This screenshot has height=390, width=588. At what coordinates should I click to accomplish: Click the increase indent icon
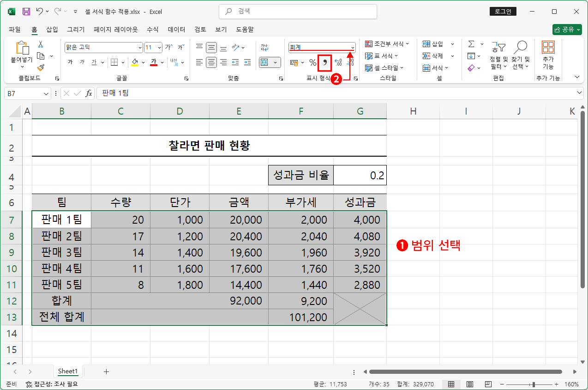click(247, 62)
